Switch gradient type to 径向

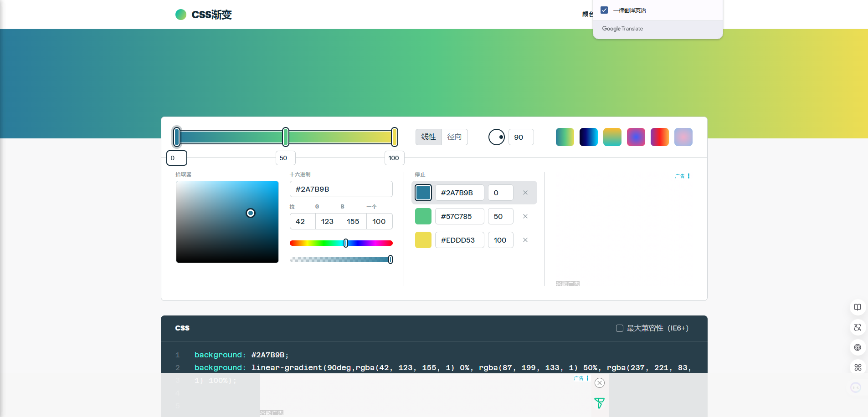point(453,137)
